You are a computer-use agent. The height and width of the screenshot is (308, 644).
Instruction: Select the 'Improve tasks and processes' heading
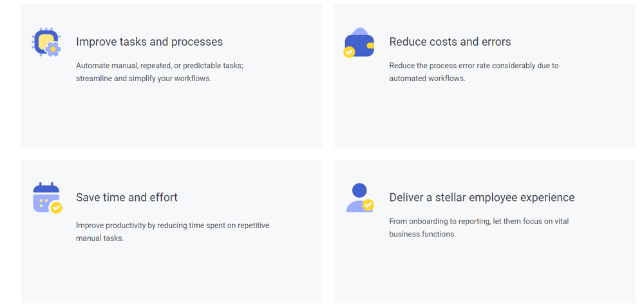[149, 42]
